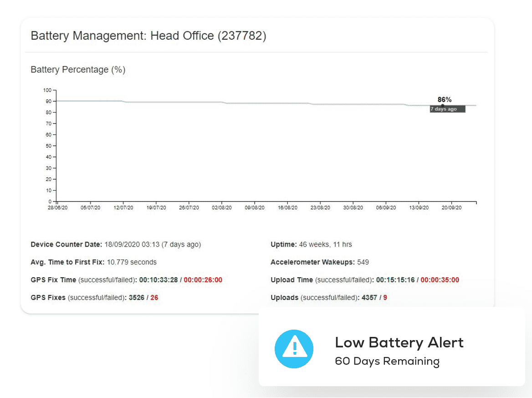Select the Battery Percentage (%) chart title
Screen dimensions: 532x398
[78, 70]
